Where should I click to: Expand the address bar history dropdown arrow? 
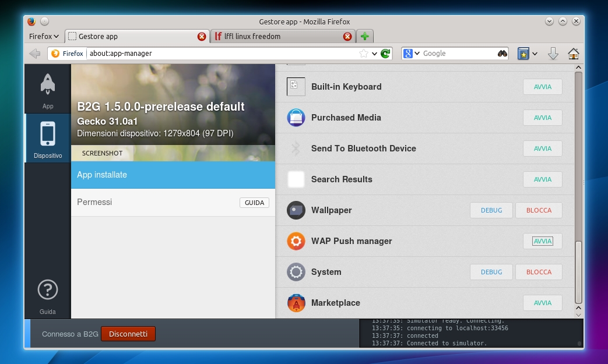coord(374,54)
